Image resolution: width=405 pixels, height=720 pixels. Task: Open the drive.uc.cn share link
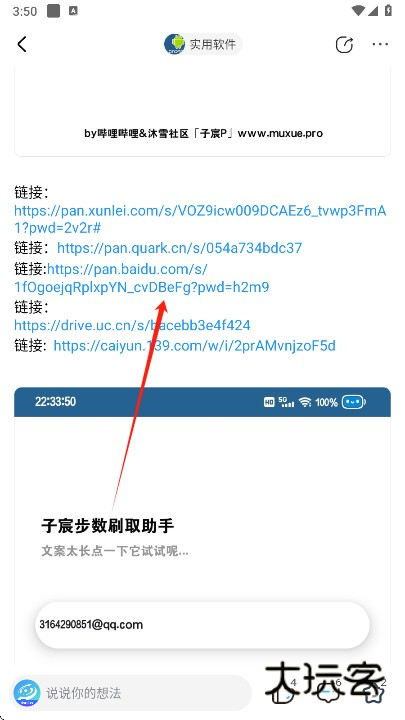point(132,326)
